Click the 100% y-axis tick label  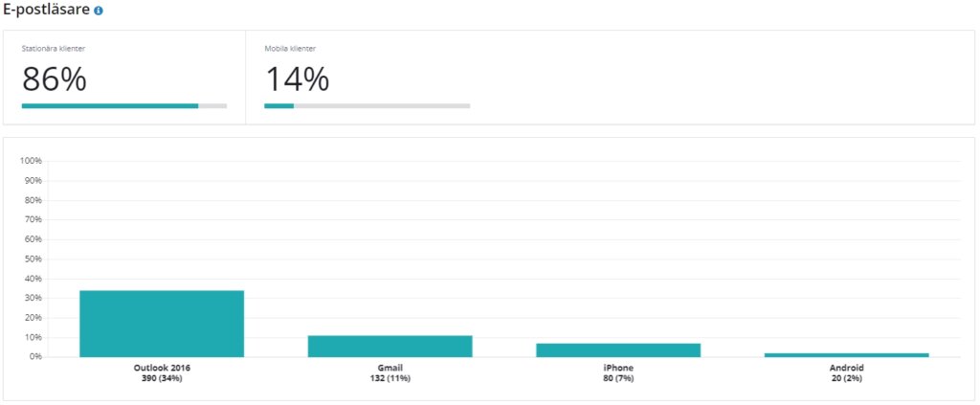pos(31,161)
